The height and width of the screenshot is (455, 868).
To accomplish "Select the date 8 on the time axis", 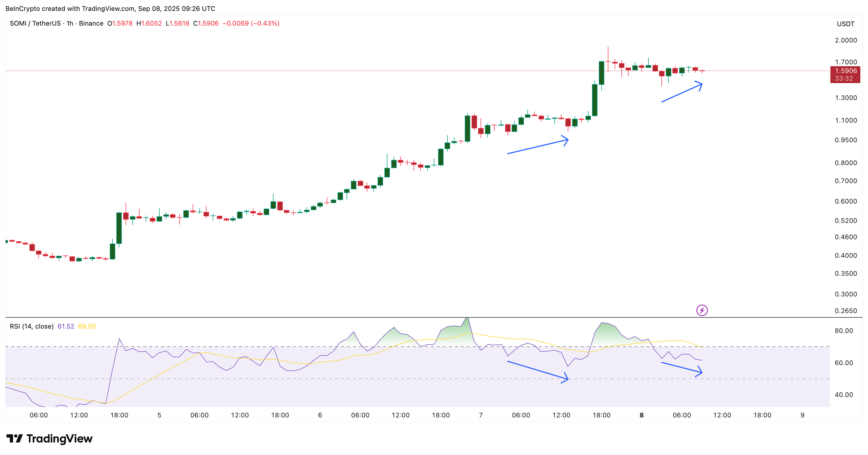I will pyautogui.click(x=642, y=415).
